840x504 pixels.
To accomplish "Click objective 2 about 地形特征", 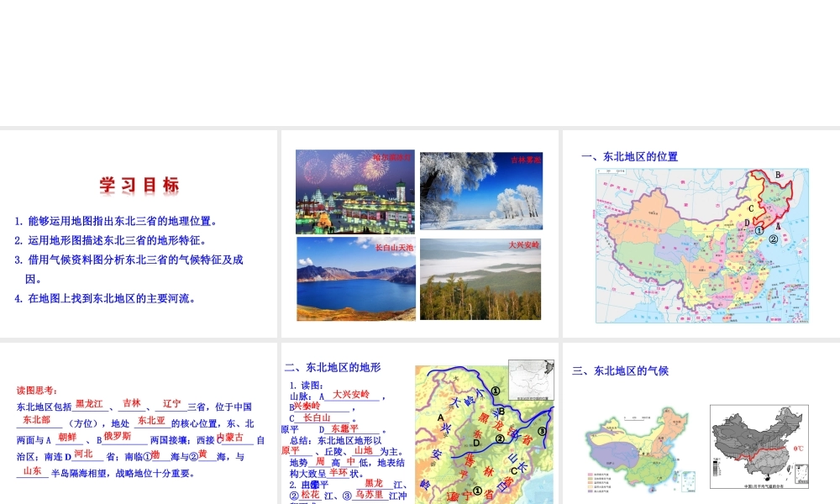I will (x=110, y=240).
